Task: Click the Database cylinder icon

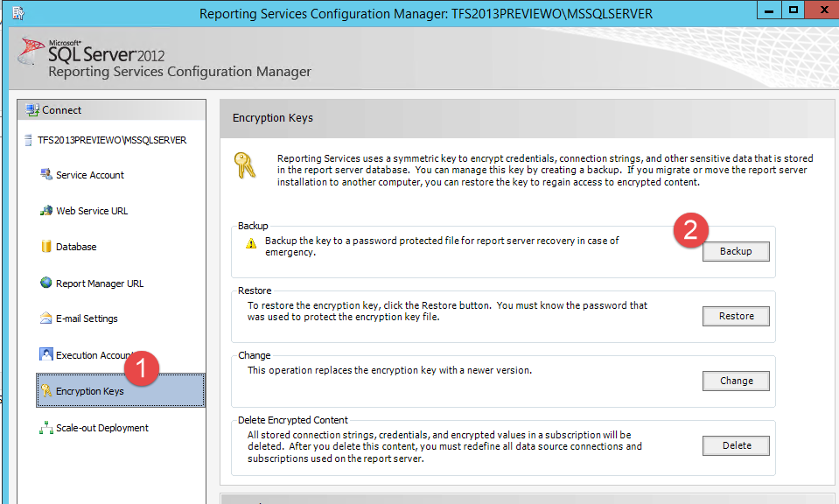Action: [x=46, y=246]
